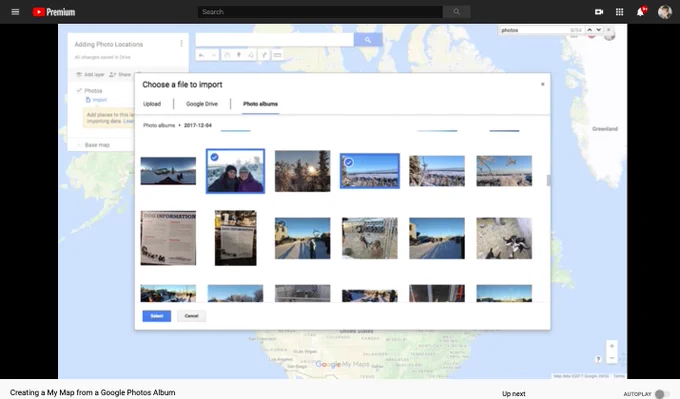
Task: Focus the My Maps search box
Action: pyautogui.click(x=275, y=40)
